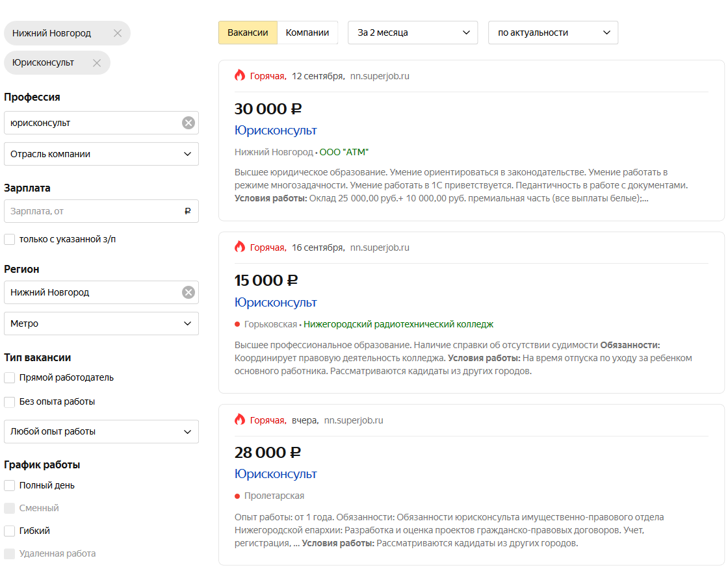Expand the Метро dropdown
728x569 pixels.
[x=101, y=323]
